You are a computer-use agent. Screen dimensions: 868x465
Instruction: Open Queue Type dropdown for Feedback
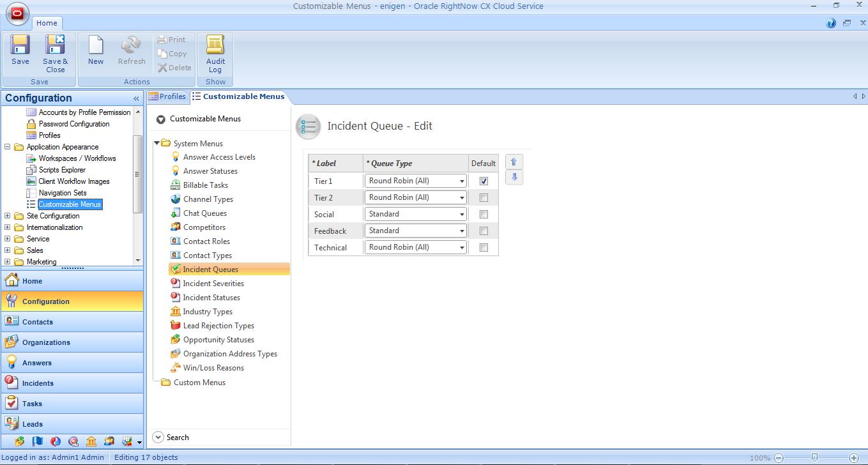coord(461,231)
